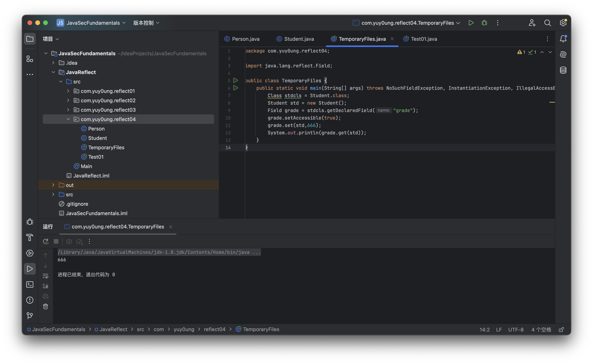
Task: Open the Notifications bell panel
Action: pos(563,39)
